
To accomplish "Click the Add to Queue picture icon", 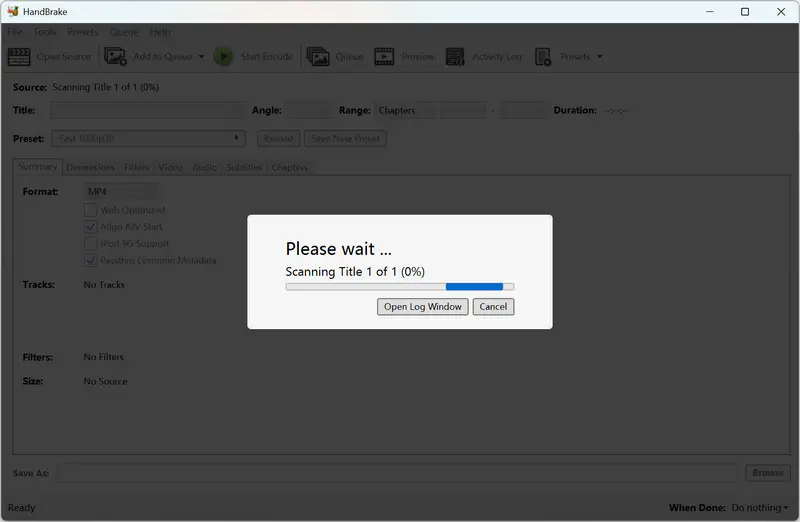I will [x=115, y=57].
